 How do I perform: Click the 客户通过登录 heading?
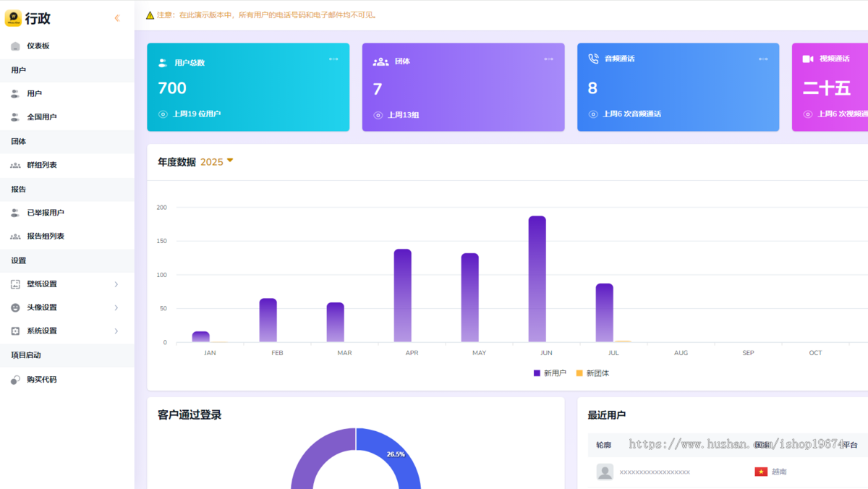tap(190, 415)
